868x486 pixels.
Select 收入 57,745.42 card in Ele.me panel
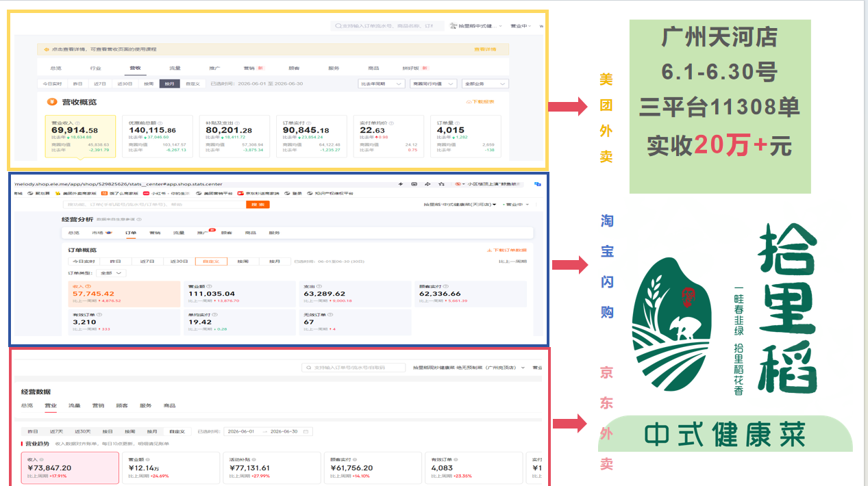pyautogui.click(x=124, y=293)
